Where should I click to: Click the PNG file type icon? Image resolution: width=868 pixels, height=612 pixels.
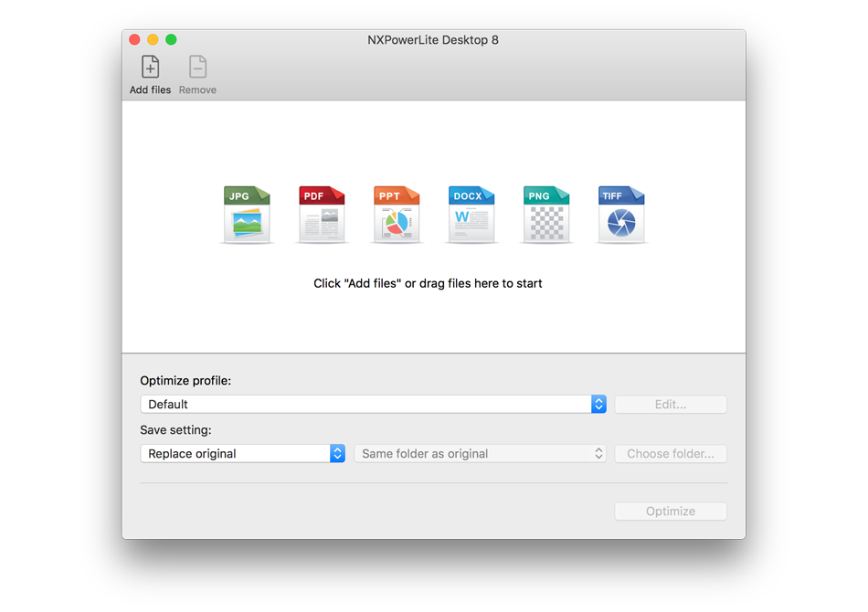(546, 215)
